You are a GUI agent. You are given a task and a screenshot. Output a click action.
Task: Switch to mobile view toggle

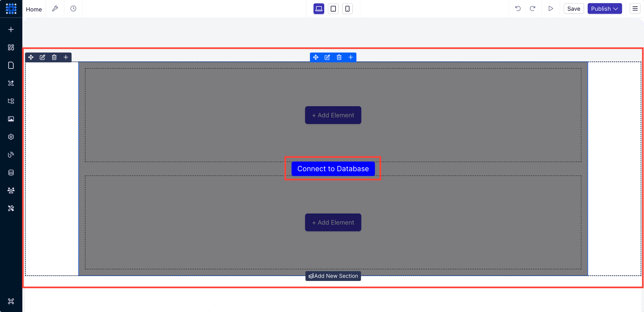[347, 9]
